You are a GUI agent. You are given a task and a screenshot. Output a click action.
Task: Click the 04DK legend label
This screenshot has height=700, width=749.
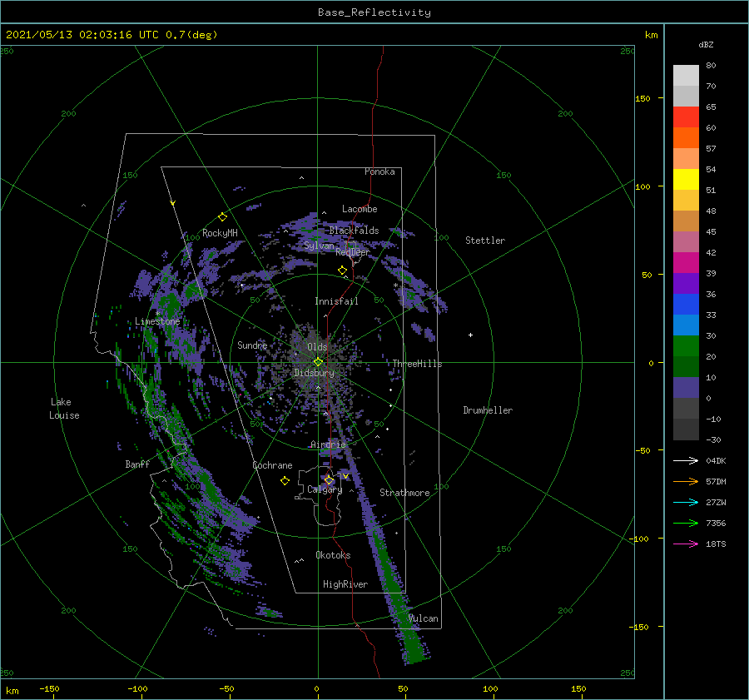(716, 460)
